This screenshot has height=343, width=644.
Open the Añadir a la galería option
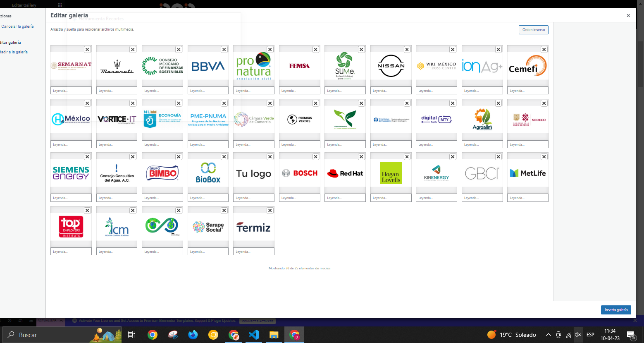[14, 52]
